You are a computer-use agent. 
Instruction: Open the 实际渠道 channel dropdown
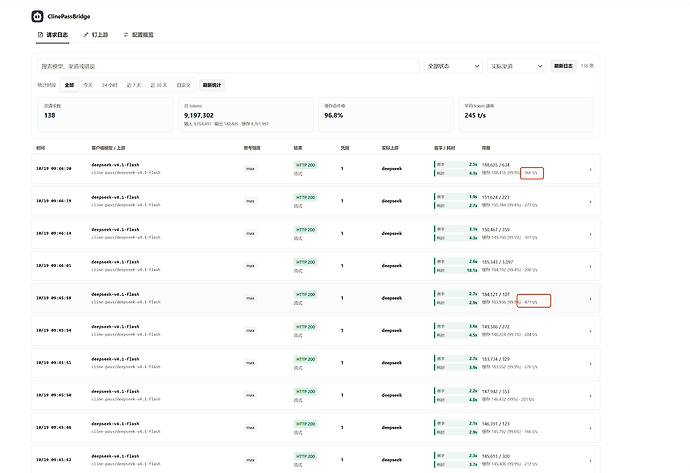517,66
